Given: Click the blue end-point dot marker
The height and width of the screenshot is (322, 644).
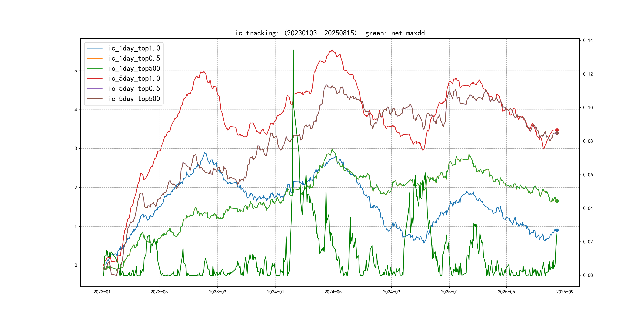Looking at the screenshot, I should point(557,230).
